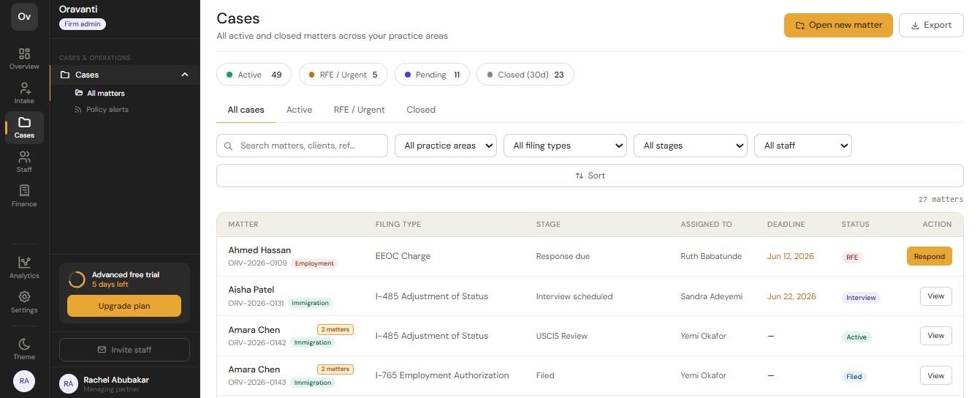980x398 pixels.
Task: Filter by Active 49 chip
Action: 254,75
